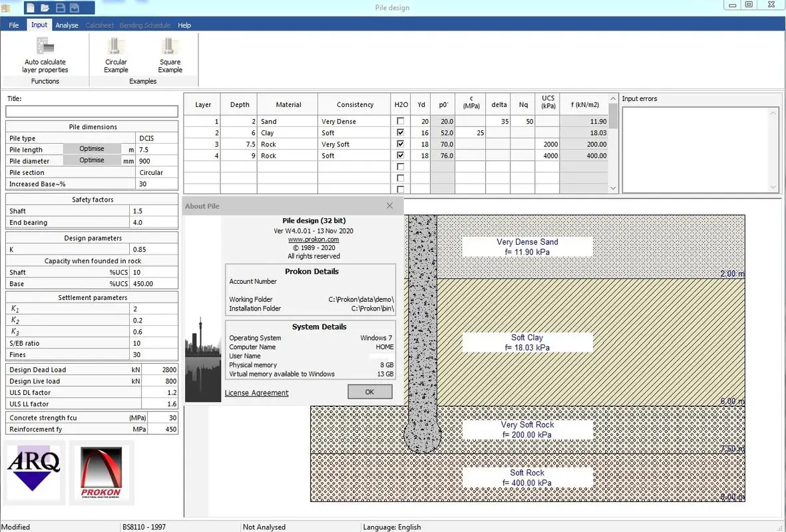
Task: Toggle H2O checkbox for the Sand layer
Action: (400, 121)
